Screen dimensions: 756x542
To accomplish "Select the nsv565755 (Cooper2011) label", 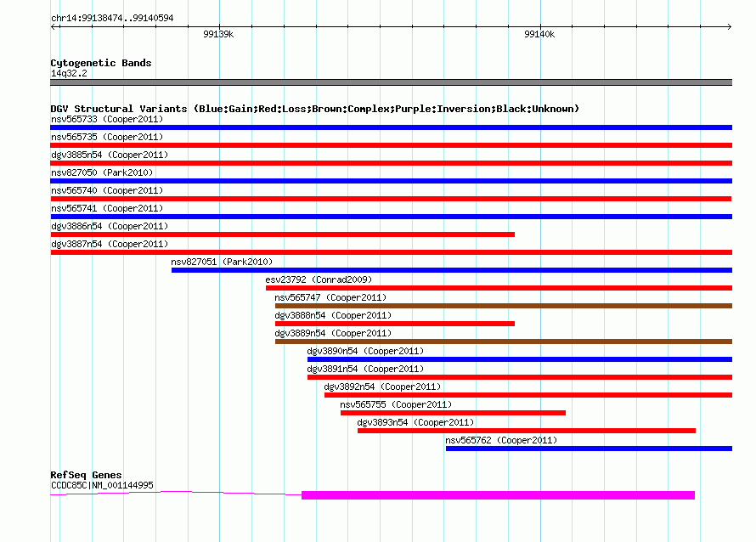I will (396, 404).
